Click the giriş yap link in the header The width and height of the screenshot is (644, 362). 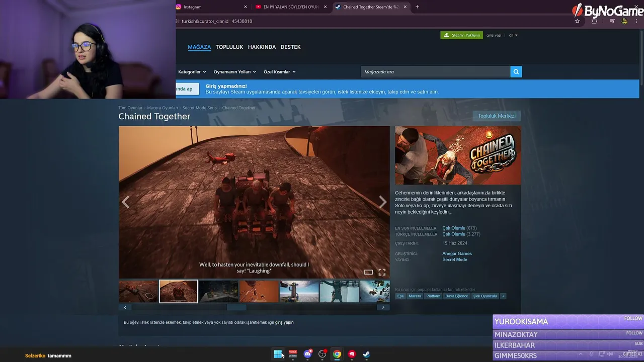pos(494,35)
